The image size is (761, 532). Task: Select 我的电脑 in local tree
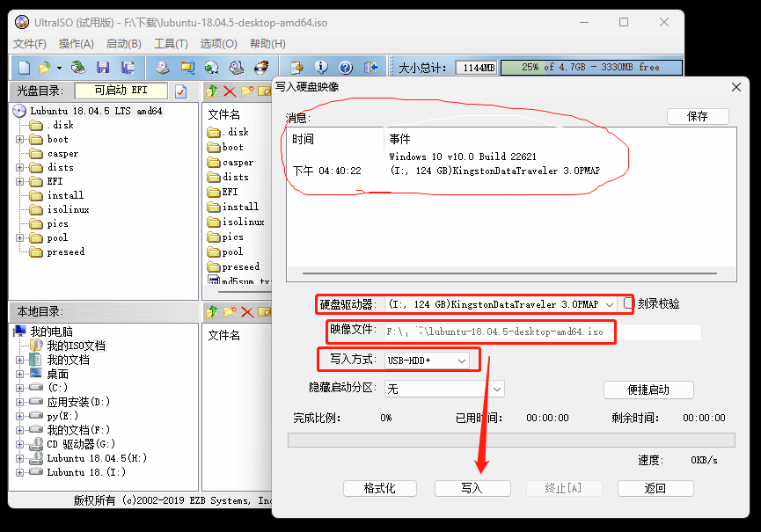coord(51,332)
